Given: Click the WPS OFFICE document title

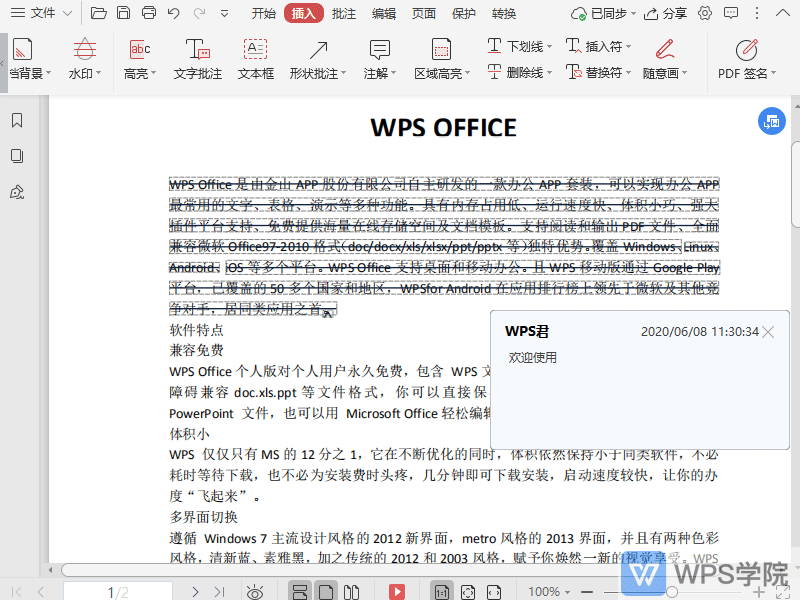Looking at the screenshot, I should tap(443, 128).
